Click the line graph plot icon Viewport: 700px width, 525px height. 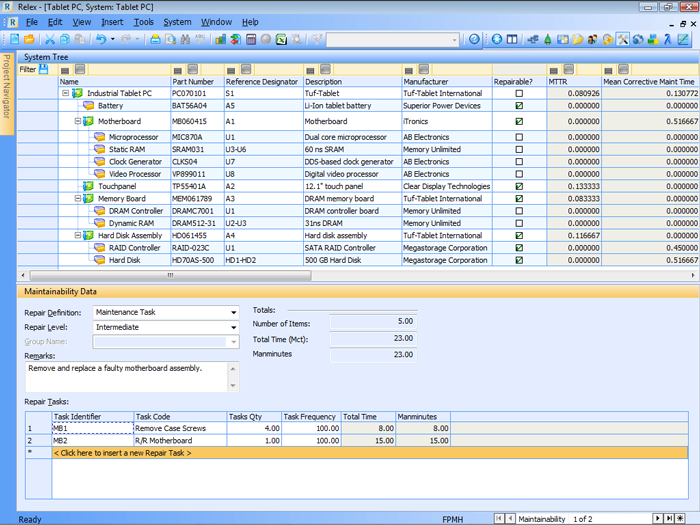tap(683, 39)
